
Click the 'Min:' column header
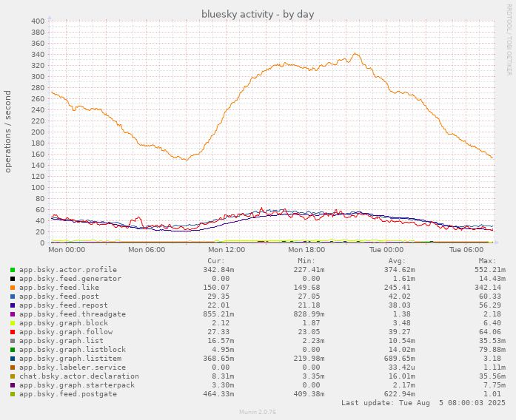click(x=306, y=261)
